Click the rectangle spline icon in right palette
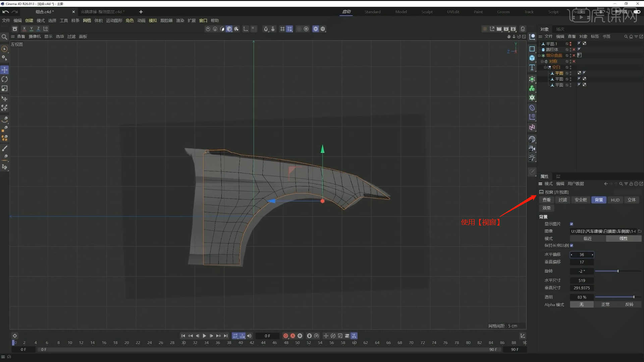The image size is (644, 362). pyautogui.click(x=532, y=49)
